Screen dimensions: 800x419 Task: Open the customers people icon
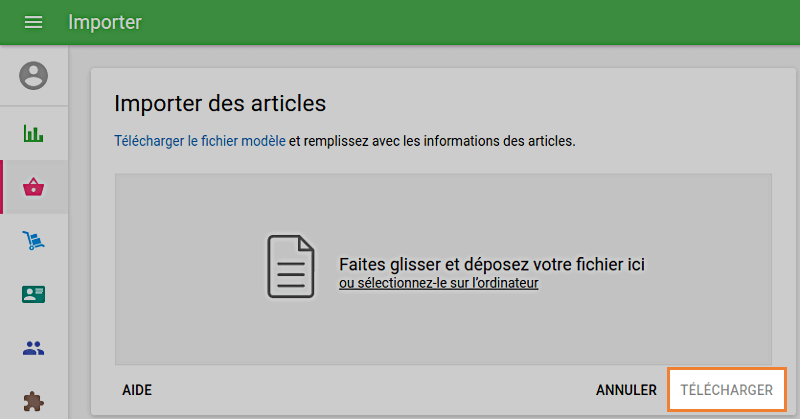tap(34, 348)
